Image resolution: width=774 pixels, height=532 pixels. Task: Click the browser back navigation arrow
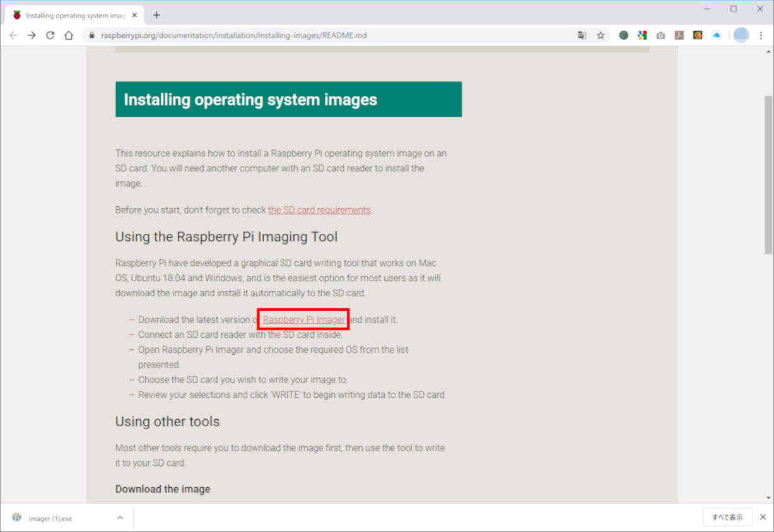point(13,35)
